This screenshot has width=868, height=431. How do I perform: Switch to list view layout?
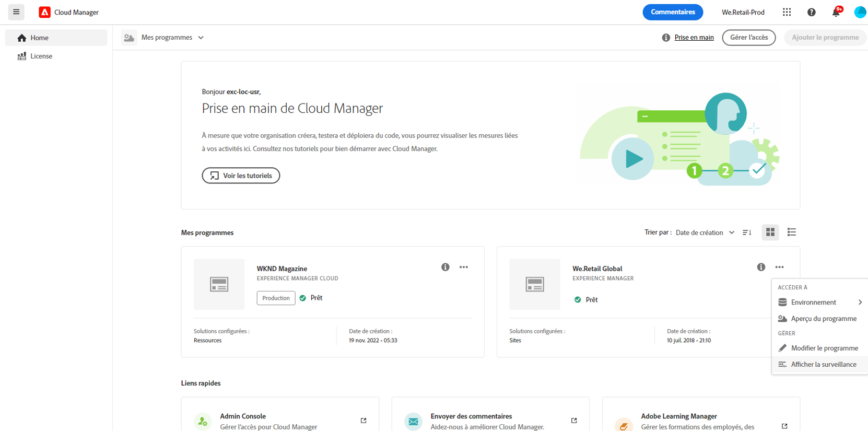tap(792, 232)
